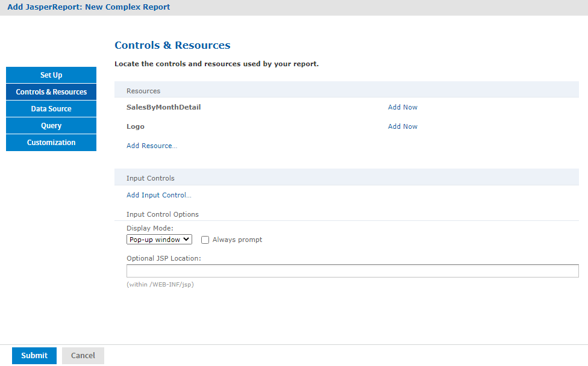Enable the Always prompt checkbox
Image resolution: width=588 pixels, height=366 pixels.
(x=205, y=240)
